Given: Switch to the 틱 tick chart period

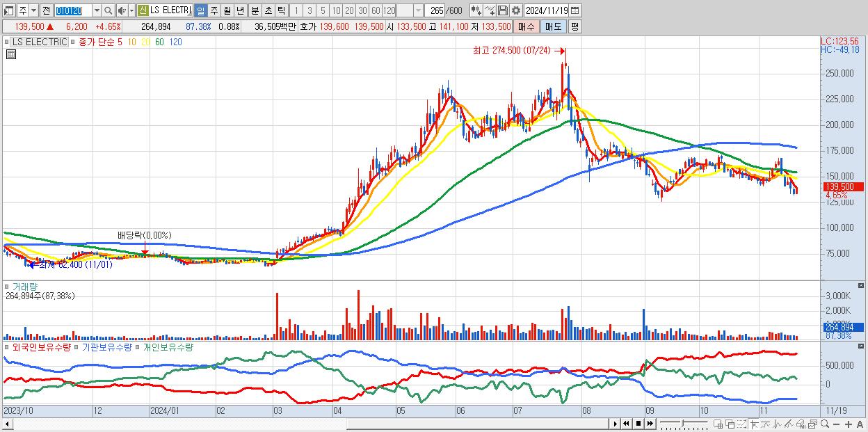Looking at the screenshot, I should 281,10.
